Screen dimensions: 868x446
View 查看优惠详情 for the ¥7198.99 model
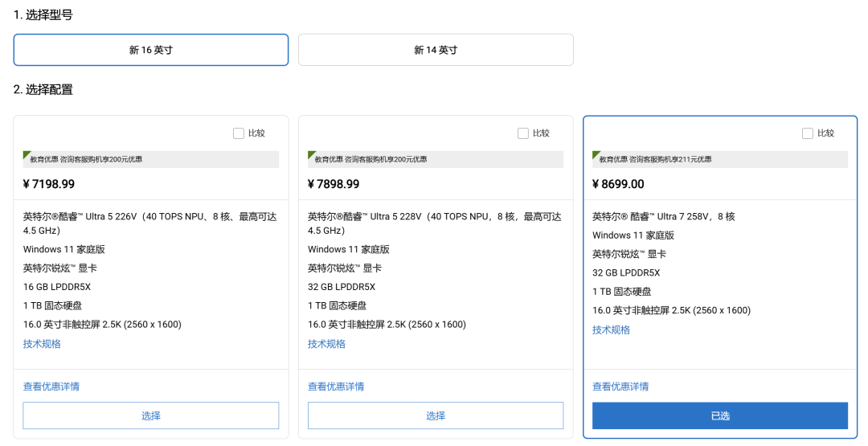tap(51, 387)
